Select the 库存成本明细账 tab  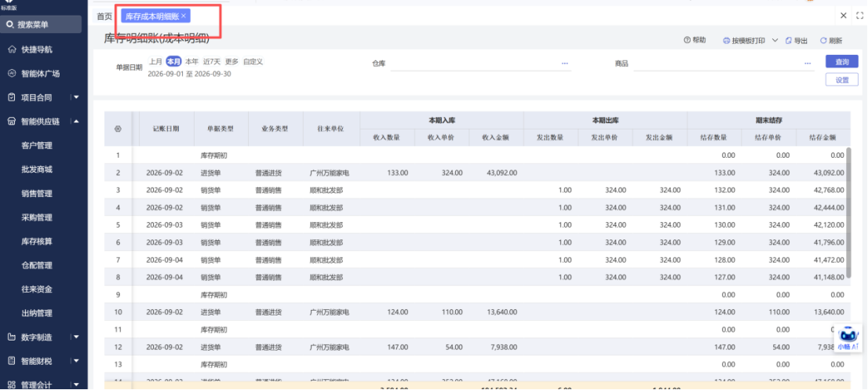[151, 16]
